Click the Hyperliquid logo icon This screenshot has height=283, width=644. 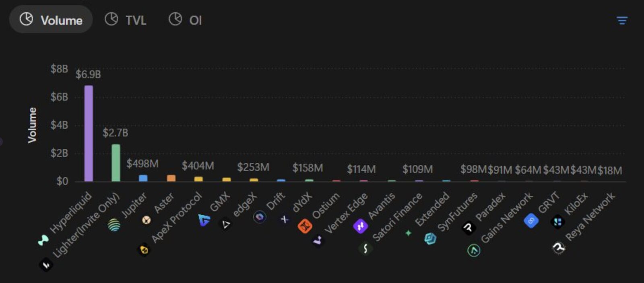(x=43, y=240)
